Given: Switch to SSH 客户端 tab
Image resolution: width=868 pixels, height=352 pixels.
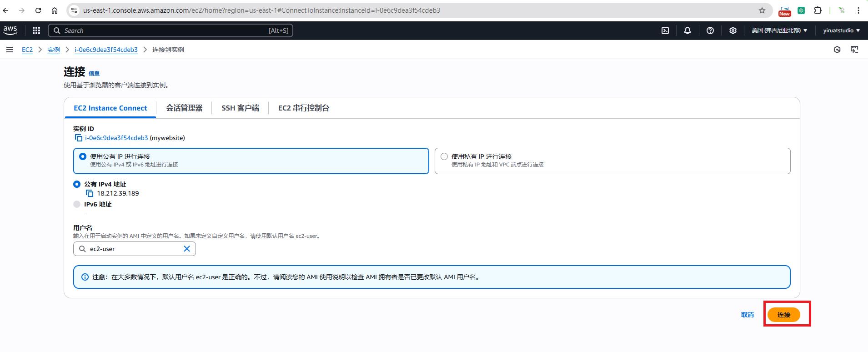Looking at the screenshot, I should (240, 108).
